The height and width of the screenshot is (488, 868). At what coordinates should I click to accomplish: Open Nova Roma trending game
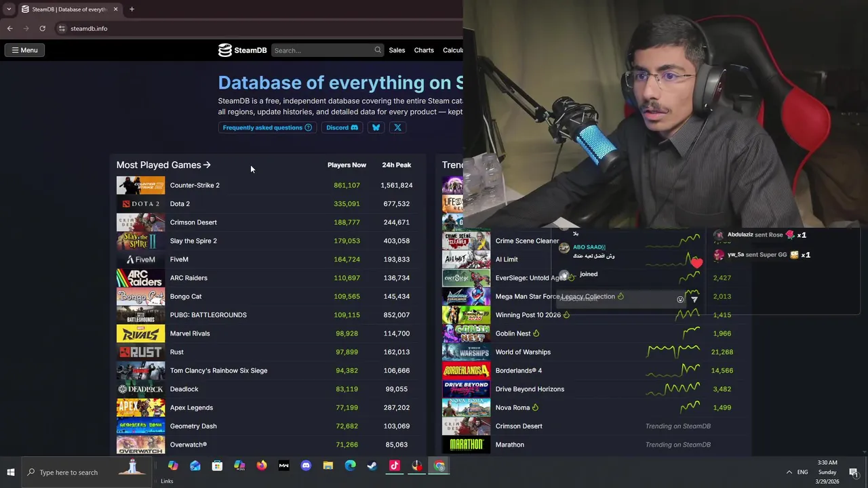(512, 407)
